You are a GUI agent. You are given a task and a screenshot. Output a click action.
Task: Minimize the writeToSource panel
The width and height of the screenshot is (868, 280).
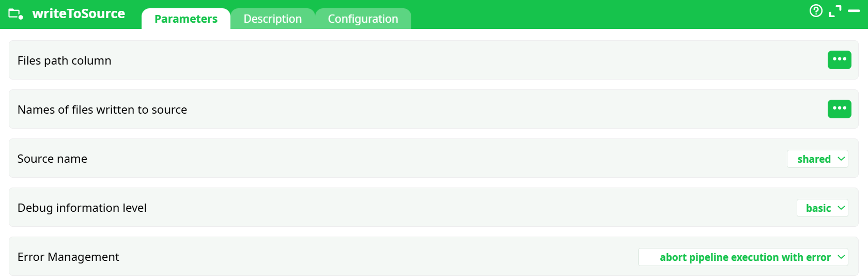tap(854, 11)
